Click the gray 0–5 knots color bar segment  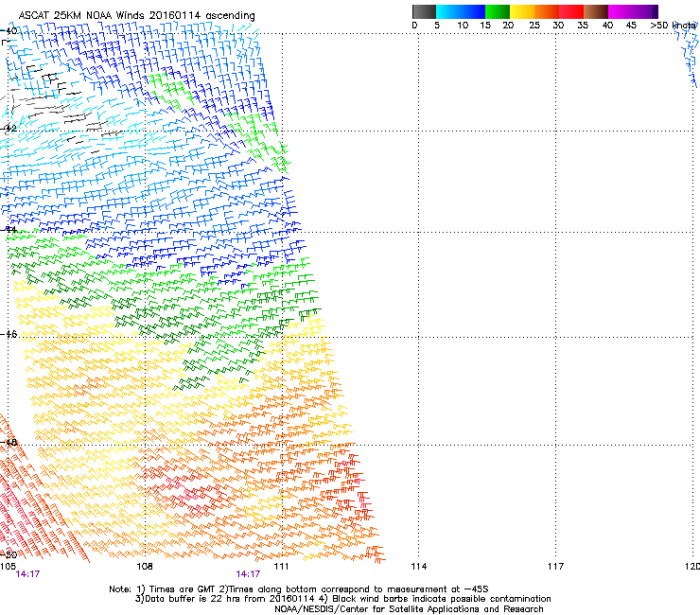point(424,11)
